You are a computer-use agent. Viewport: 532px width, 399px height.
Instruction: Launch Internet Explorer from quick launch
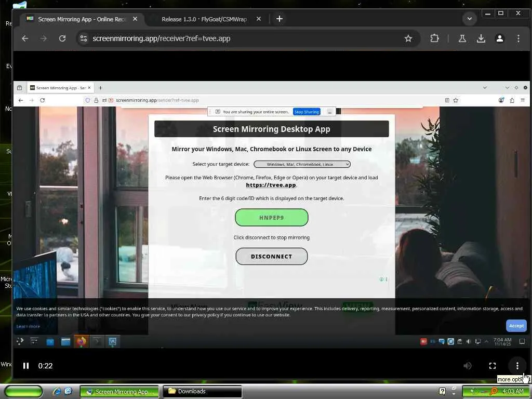click(x=56, y=391)
